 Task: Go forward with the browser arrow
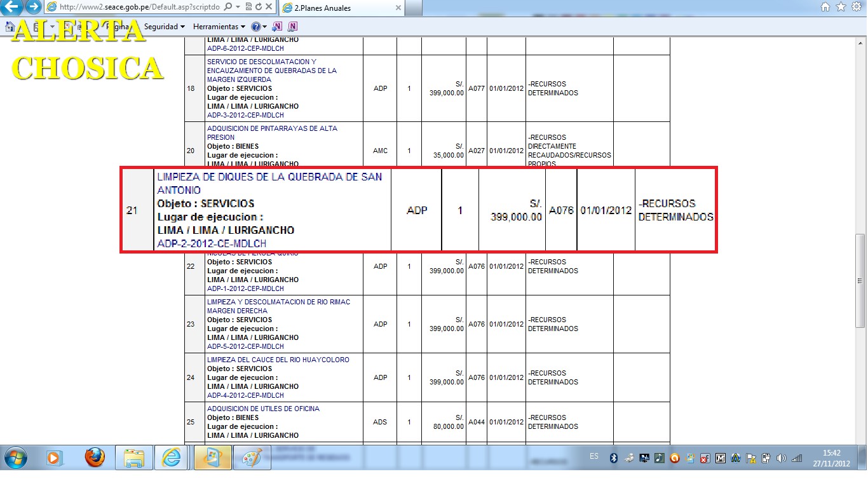tap(33, 8)
